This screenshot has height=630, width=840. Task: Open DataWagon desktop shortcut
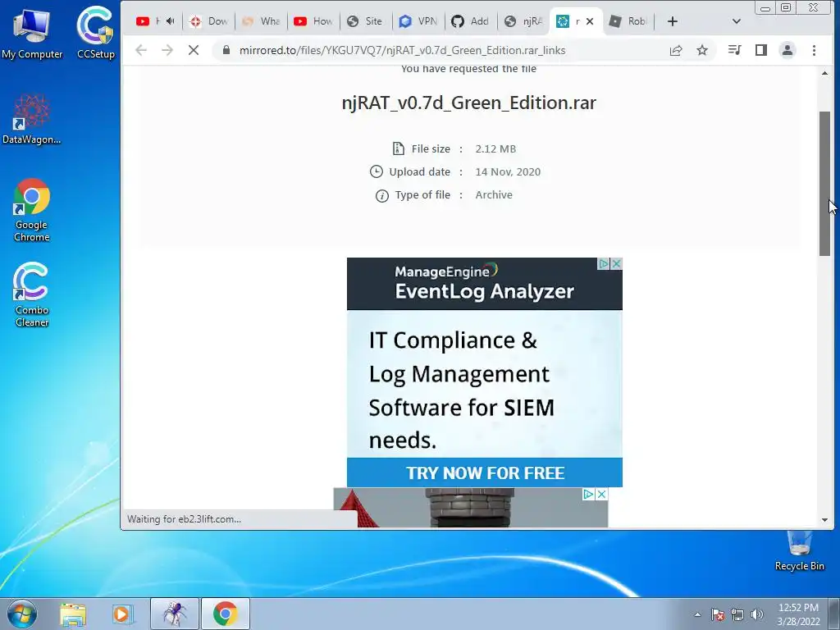coord(32,119)
